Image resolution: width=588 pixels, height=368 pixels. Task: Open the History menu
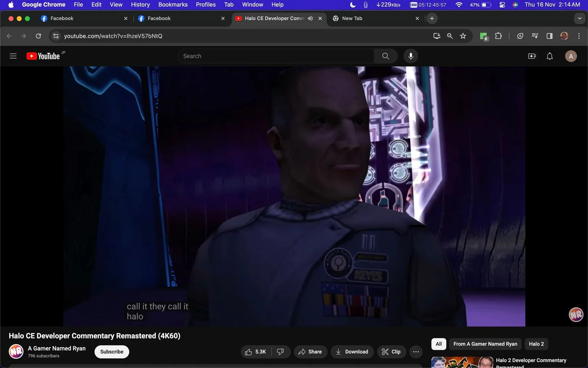click(140, 5)
